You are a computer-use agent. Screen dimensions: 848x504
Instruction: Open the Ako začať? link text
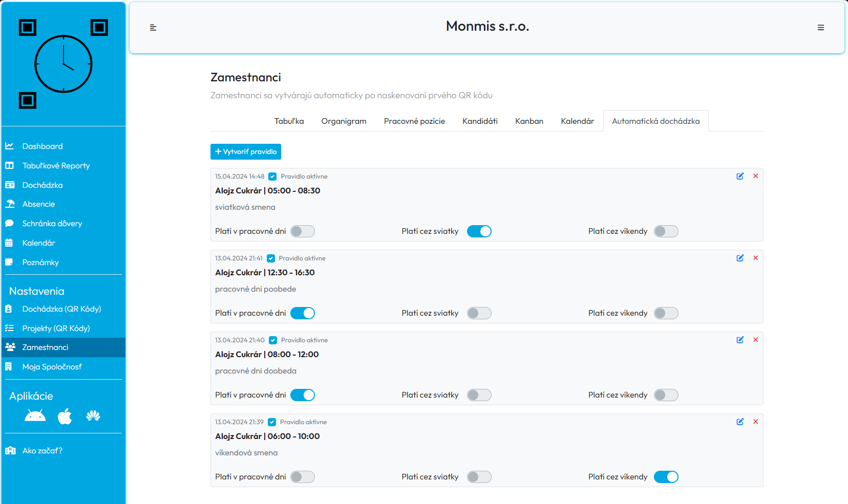(x=43, y=451)
